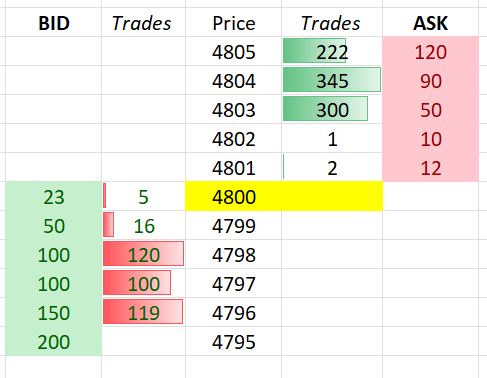Click the green data bar showing 345
The width and height of the screenshot is (487, 378).
(332, 80)
